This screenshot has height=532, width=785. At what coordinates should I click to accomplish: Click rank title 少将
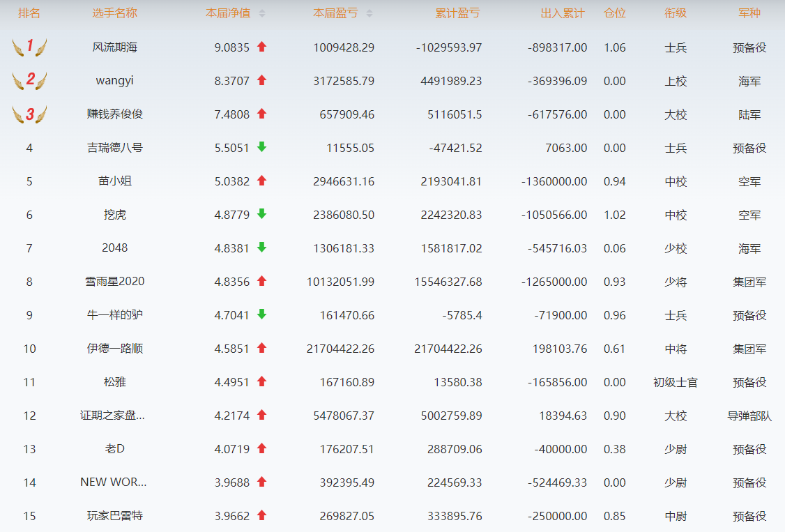coord(676,282)
